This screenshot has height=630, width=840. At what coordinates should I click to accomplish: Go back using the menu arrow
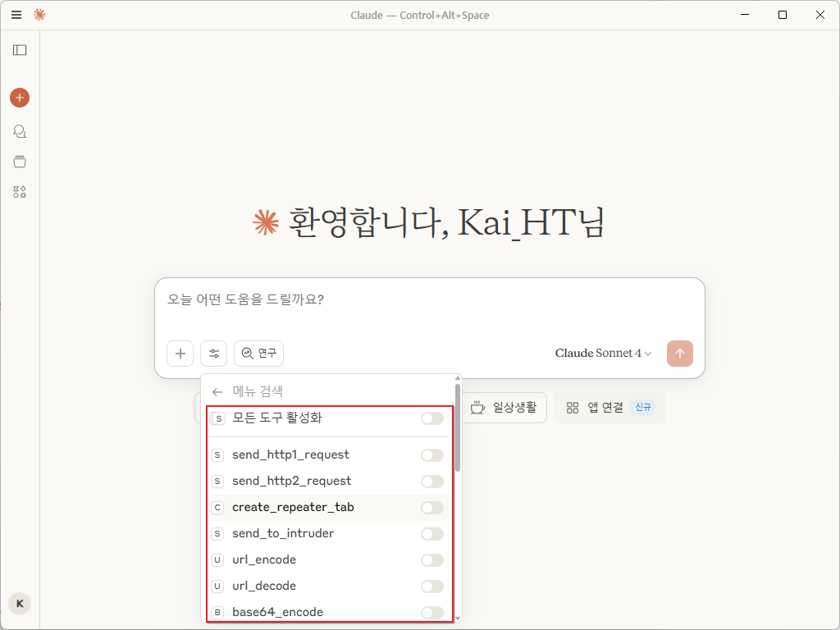pos(217,392)
